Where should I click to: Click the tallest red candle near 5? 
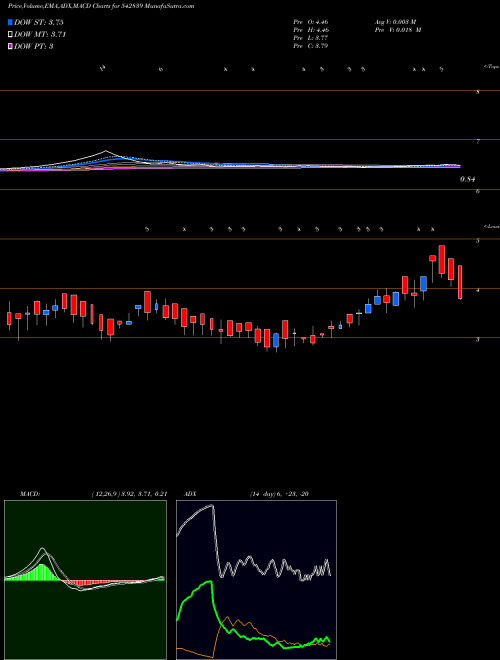coord(441,260)
